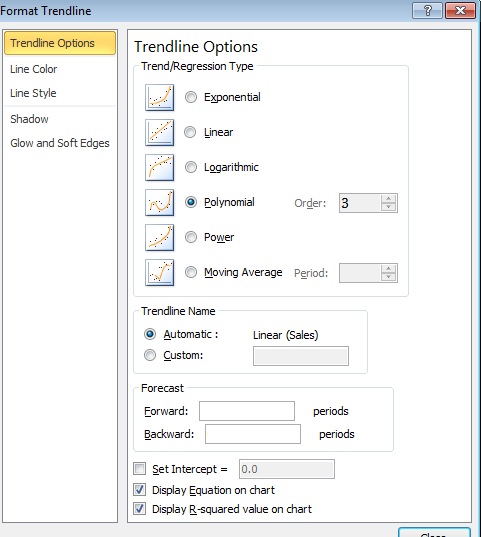Decrease polynomial Order with down arrow

point(388,207)
